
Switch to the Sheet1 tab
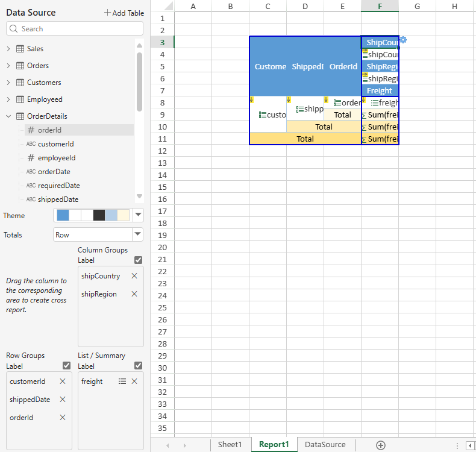(230, 445)
